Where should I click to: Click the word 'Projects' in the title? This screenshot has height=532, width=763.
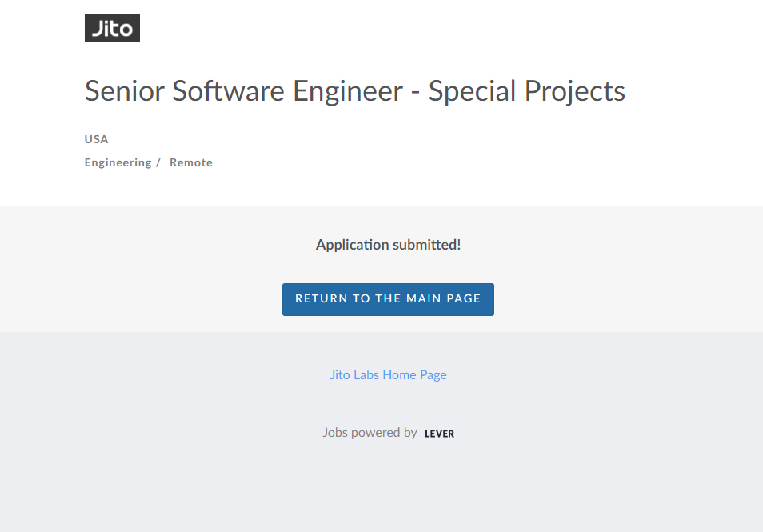click(575, 91)
